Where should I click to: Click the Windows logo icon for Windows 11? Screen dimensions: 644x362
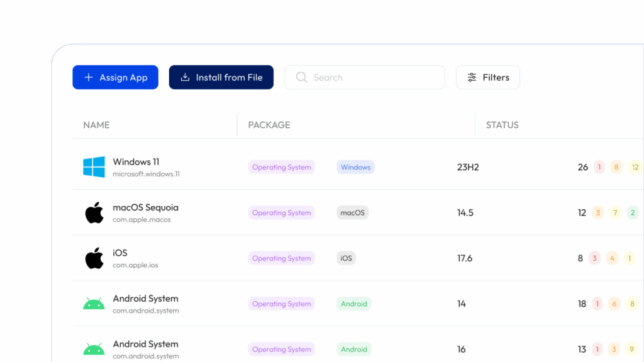94,167
